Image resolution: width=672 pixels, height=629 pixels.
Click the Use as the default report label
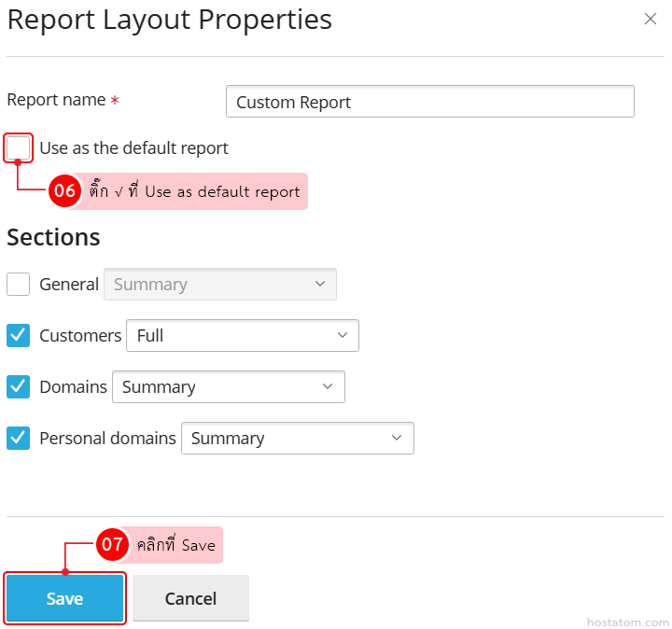tap(133, 148)
